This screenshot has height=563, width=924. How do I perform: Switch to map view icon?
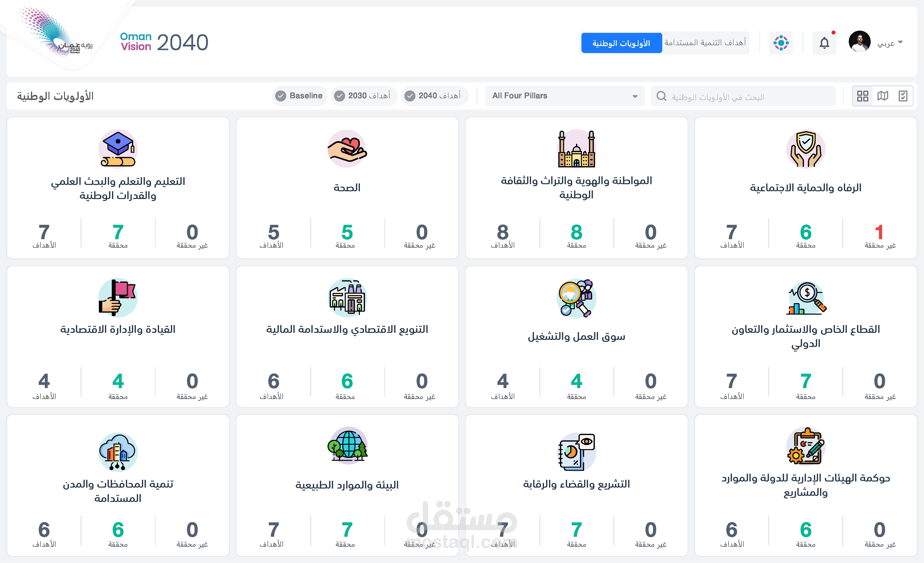[882, 96]
